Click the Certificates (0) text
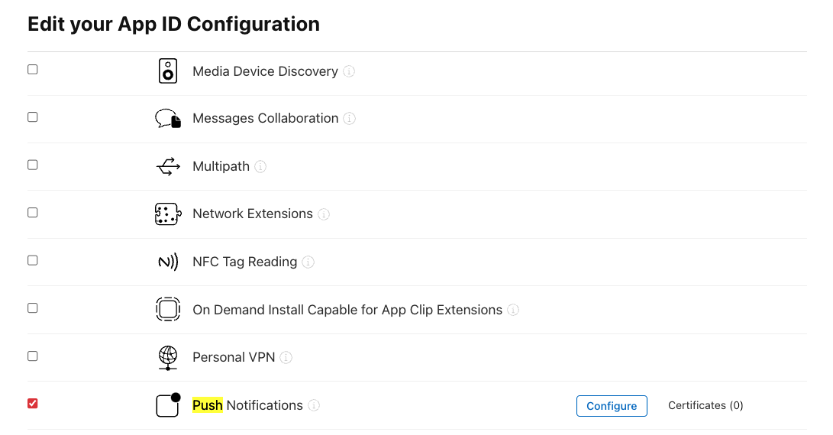 (705, 406)
